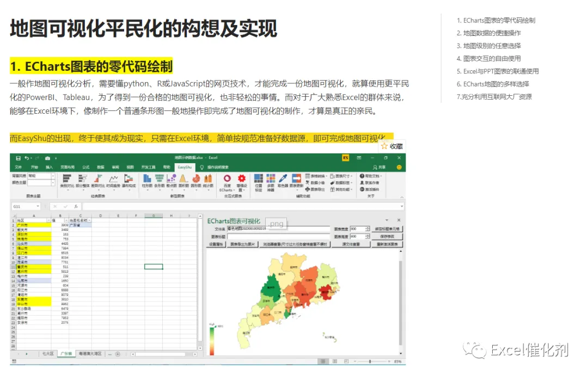Open the Name Box dropdown showing G11
This screenshot has width=588, height=376.
point(38,206)
